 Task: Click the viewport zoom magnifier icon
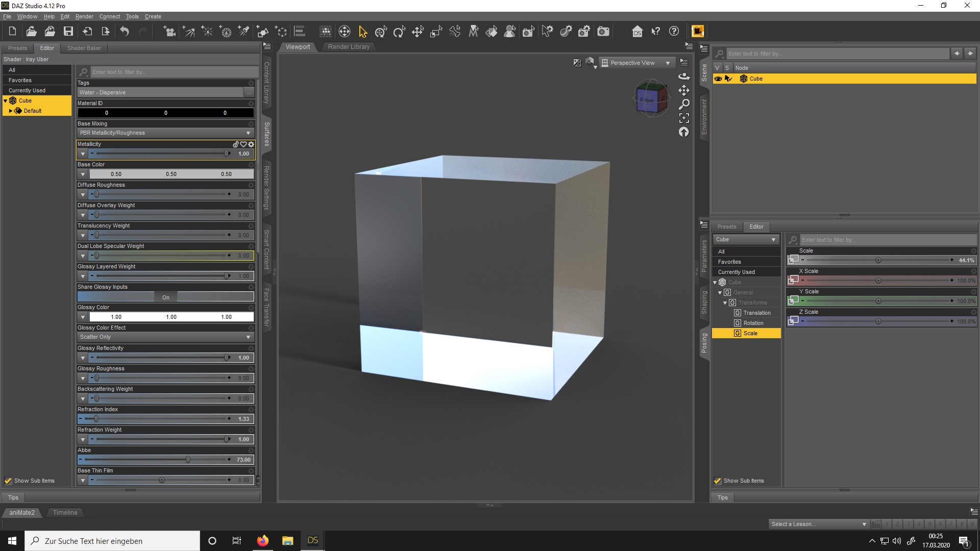pyautogui.click(x=684, y=104)
